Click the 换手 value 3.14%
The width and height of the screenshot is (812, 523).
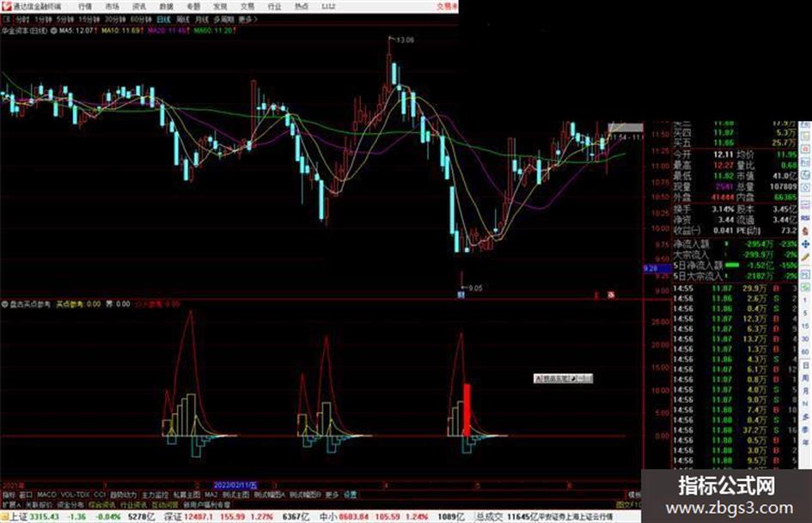(723, 210)
